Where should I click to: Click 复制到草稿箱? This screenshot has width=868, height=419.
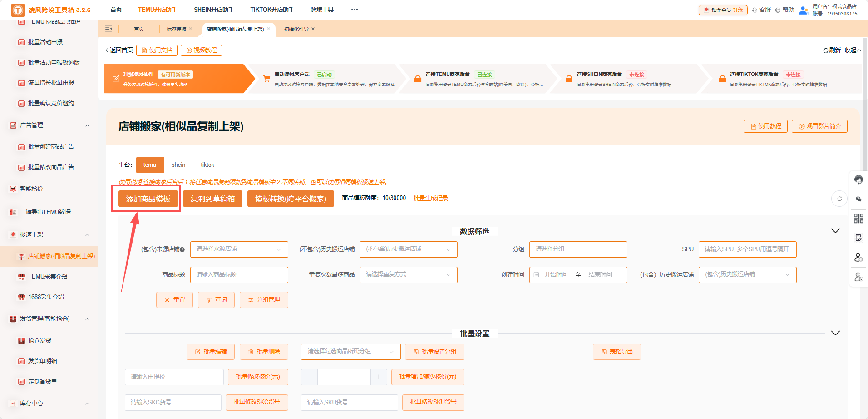pyautogui.click(x=212, y=199)
